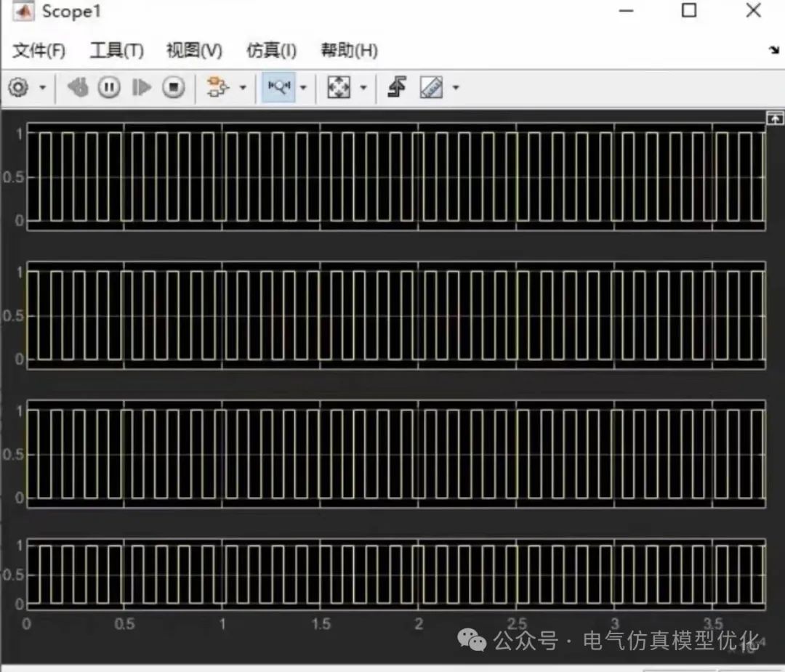Click the scale axes limits icon

(339, 87)
